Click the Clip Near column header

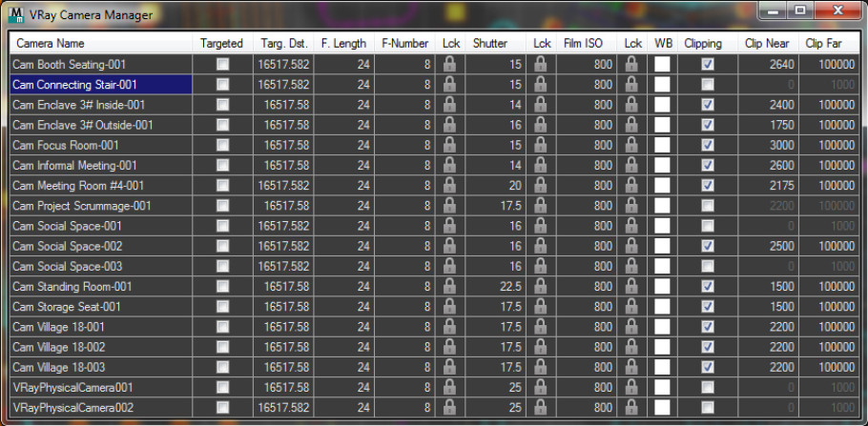769,43
